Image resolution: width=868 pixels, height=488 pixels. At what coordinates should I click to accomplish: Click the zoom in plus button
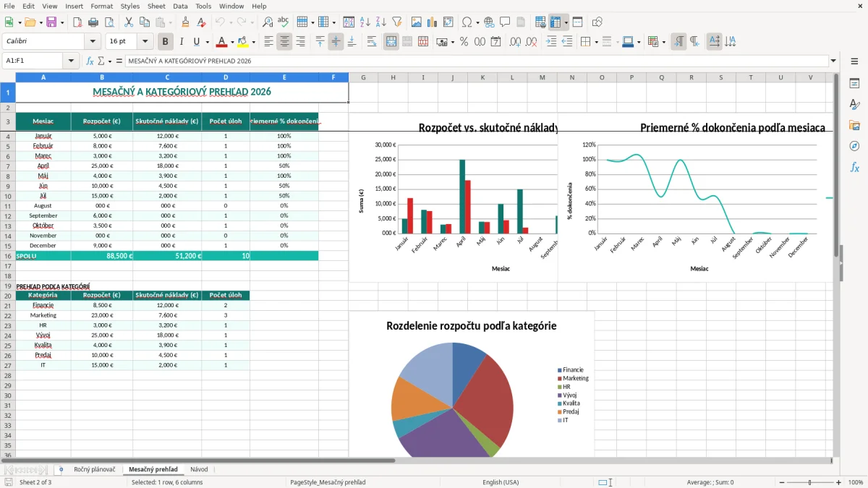tap(839, 482)
